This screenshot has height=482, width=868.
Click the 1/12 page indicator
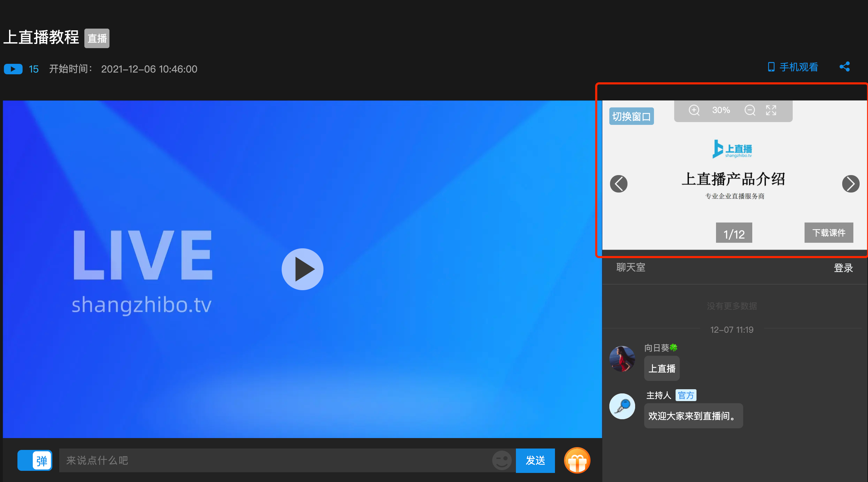[x=734, y=233]
